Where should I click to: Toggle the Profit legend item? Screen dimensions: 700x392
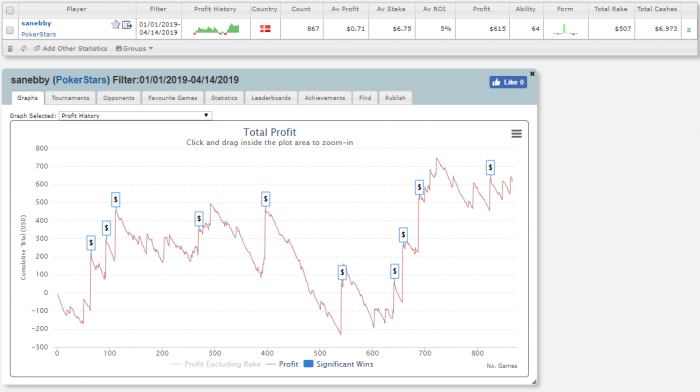pyautogui.click(x=282, y=364)
